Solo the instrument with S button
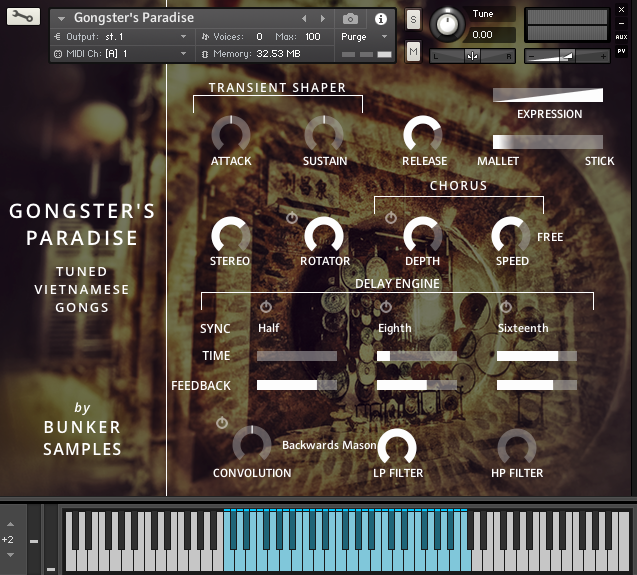 point(413,20)
